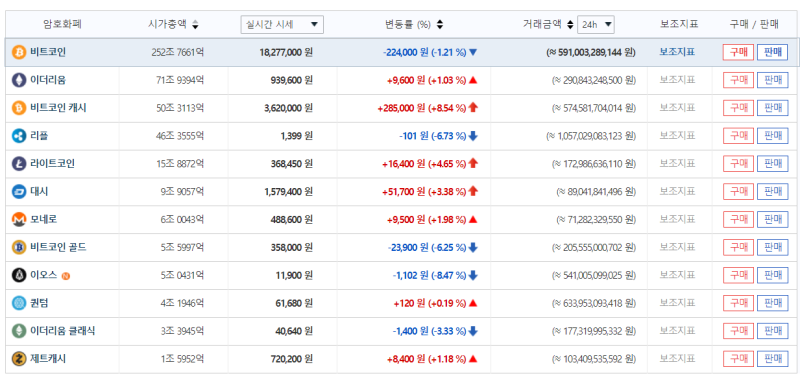Open the 24h period dropdown
The width and height of the screenshot is (800, 378).
click(x=595, y=24)
